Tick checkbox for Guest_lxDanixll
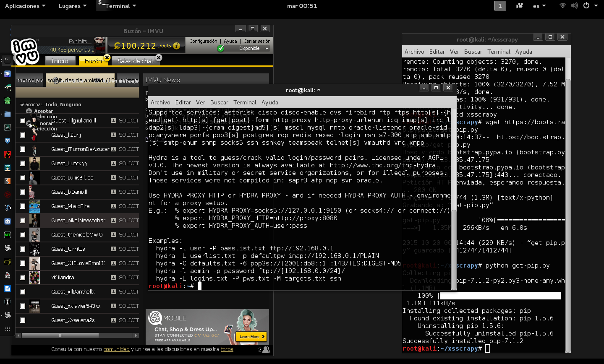Image resolution: width=604 pixels, height=364 pixels. [x=23, y=192]
